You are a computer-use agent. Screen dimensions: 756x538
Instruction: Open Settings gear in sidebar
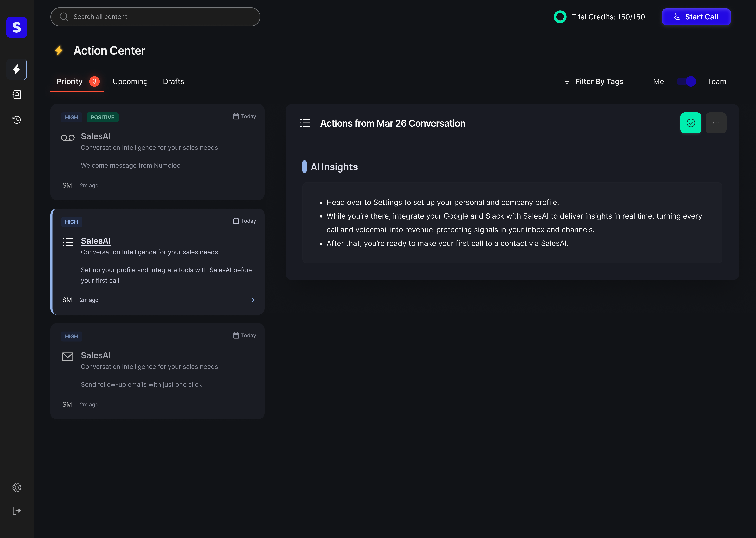pyautogui.click(x=17, y=487)
